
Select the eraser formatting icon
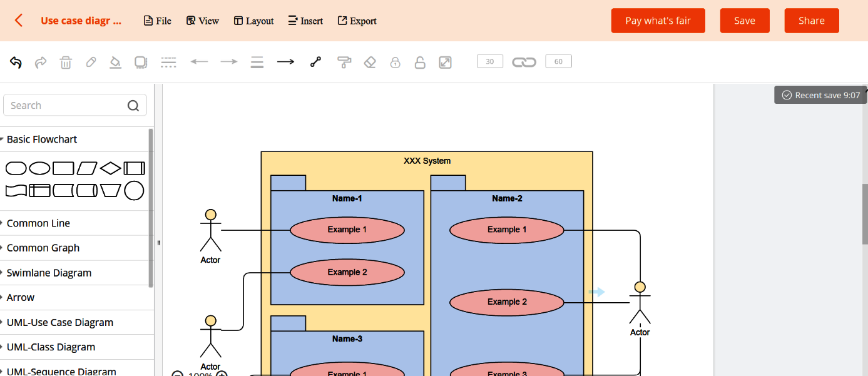tap(369, 61)
